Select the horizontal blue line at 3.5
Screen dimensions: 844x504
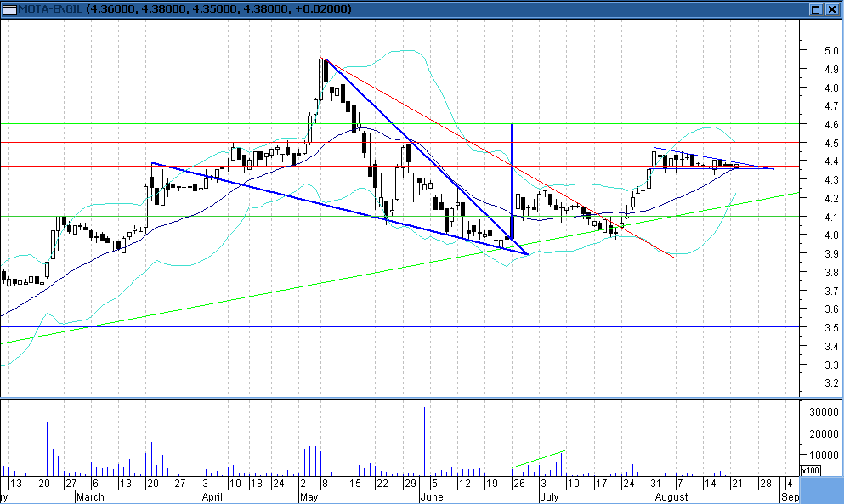point(400,327)
